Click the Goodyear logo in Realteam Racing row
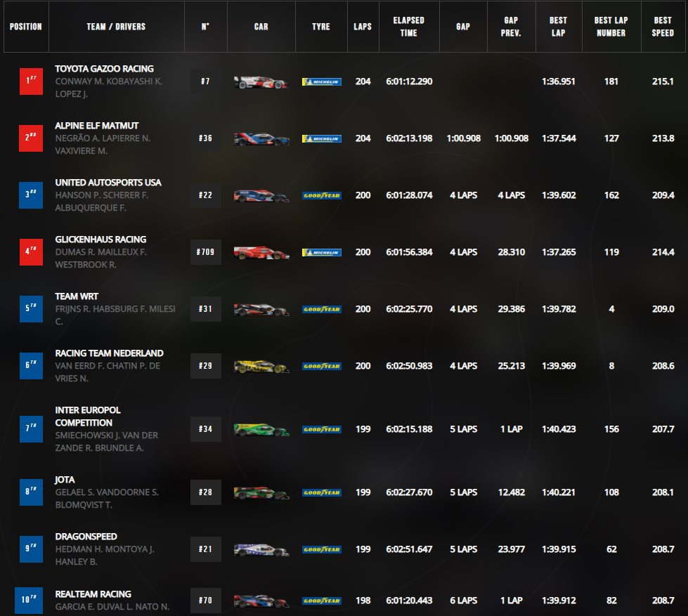Viewport: 688px width, 616px height. coord(322,601)
